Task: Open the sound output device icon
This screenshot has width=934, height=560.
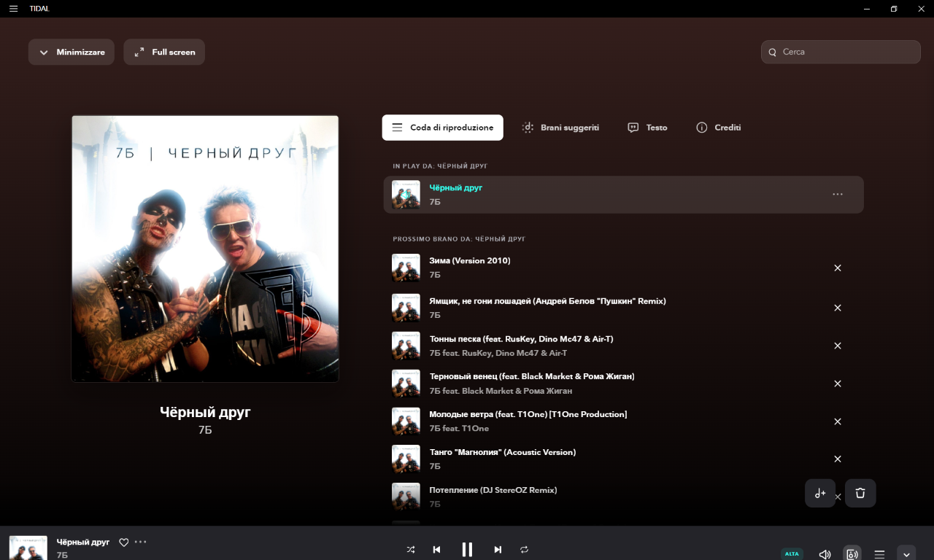Action: pyautogui.click(x=852, y=554)
